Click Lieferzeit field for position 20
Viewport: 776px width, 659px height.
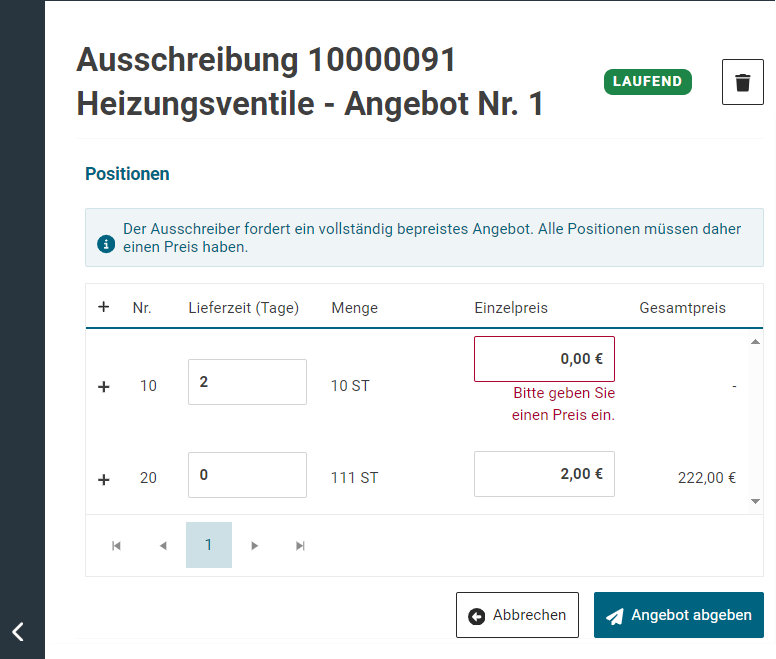click(x=247, y=475)
